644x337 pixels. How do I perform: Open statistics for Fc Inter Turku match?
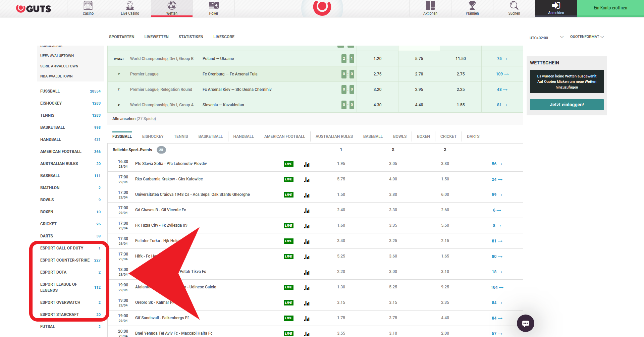tap(307, 241)
